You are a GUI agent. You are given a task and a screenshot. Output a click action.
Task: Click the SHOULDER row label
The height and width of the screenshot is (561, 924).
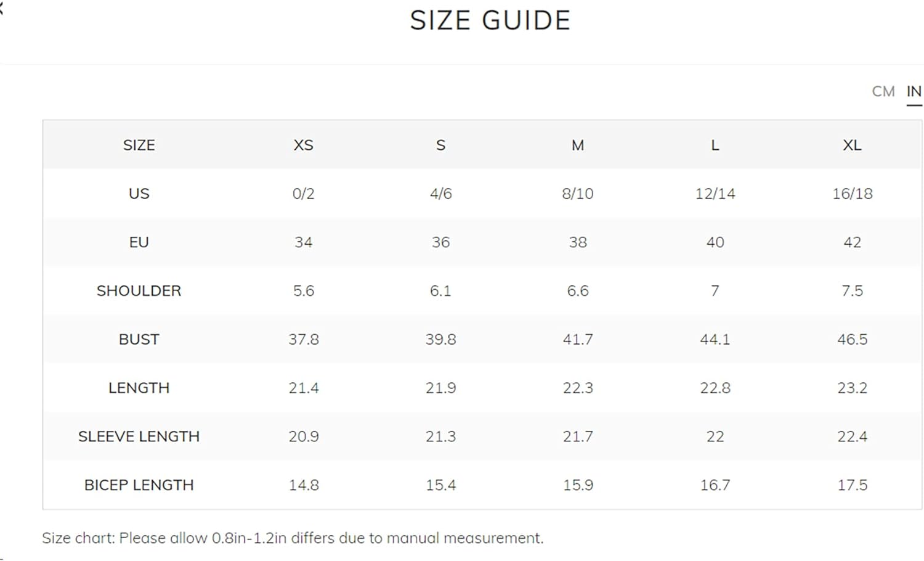(x=139, y=291)
